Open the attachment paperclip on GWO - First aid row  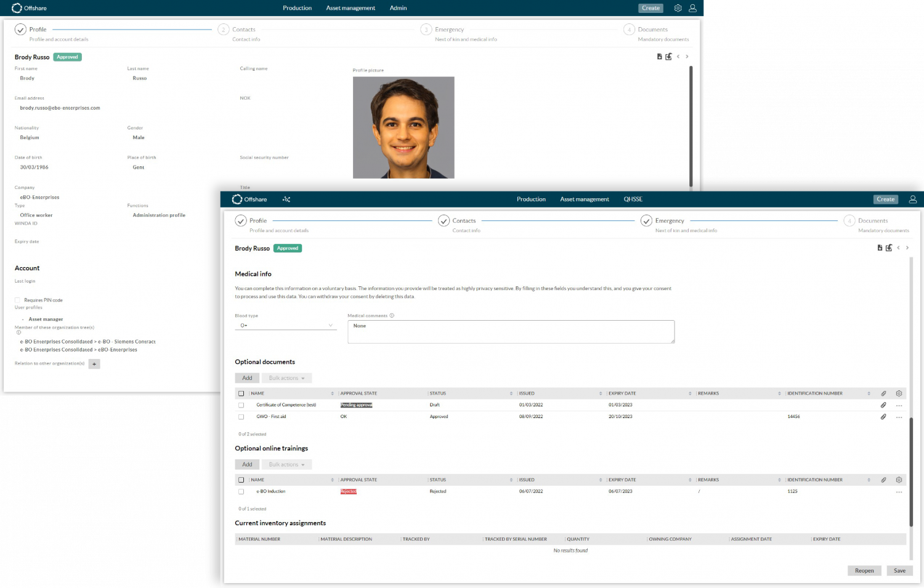click(883, 417)
